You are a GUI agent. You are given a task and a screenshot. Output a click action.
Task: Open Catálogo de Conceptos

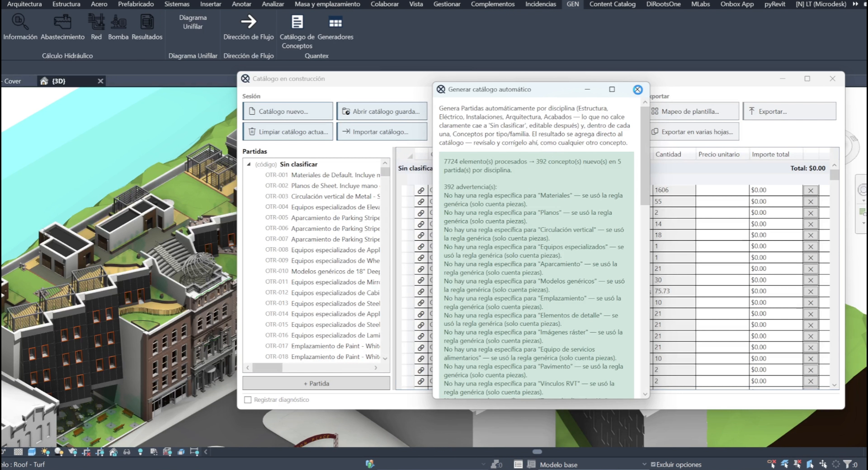point(297,31)
